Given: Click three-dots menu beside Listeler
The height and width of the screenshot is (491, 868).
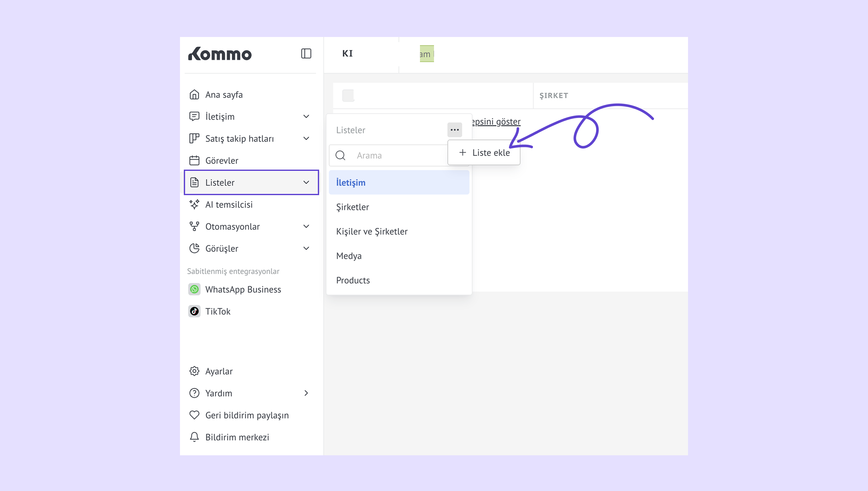Looking at the screenshot, I should (455, 130).
